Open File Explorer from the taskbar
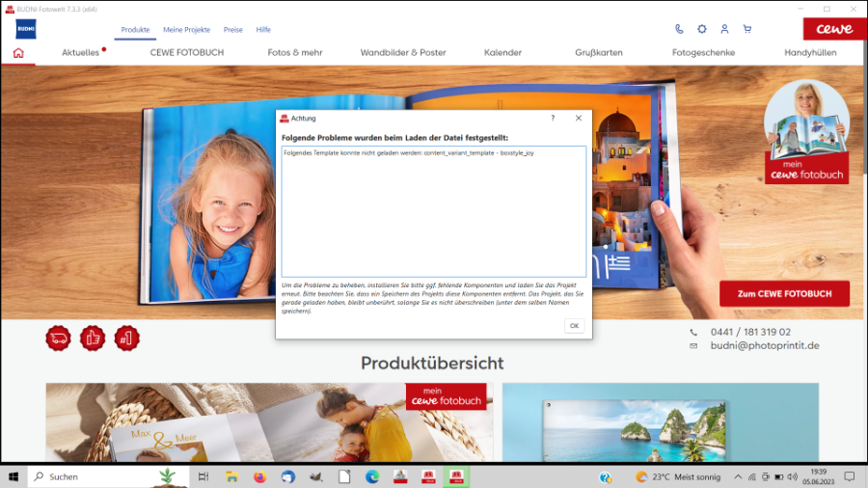The height and width of the screenshot is (488, 868). point(231,476)
